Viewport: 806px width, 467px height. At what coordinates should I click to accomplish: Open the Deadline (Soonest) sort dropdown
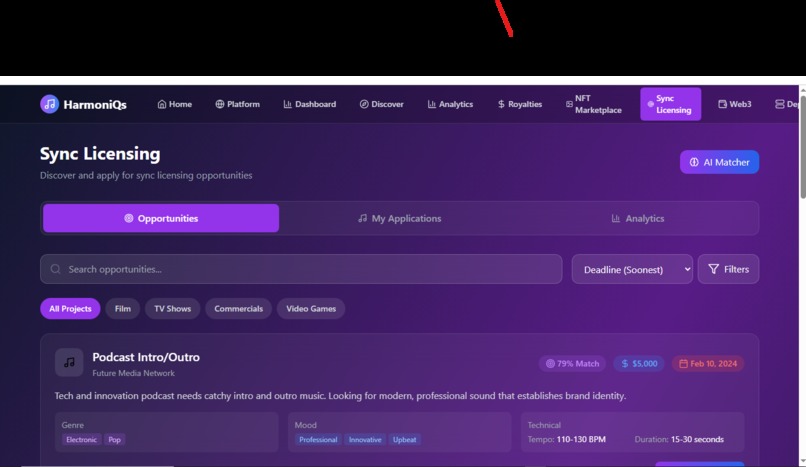click(632, 269)
